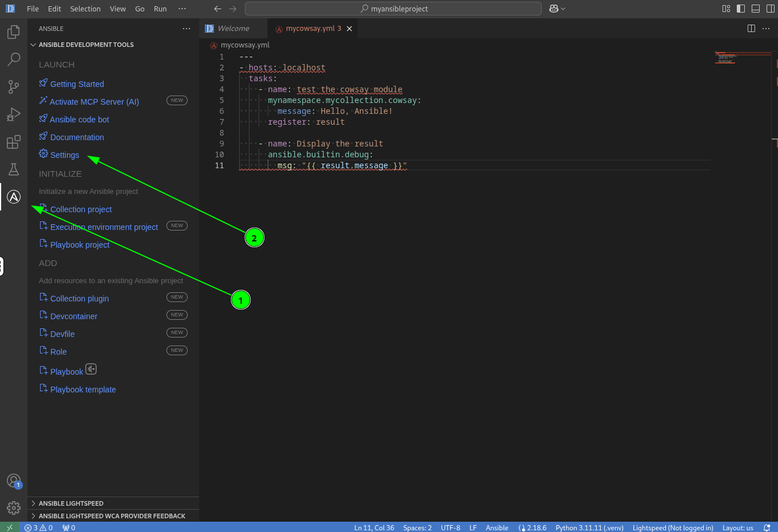
Task: Open the Getting Started link
Action: [x=77, y=84]
